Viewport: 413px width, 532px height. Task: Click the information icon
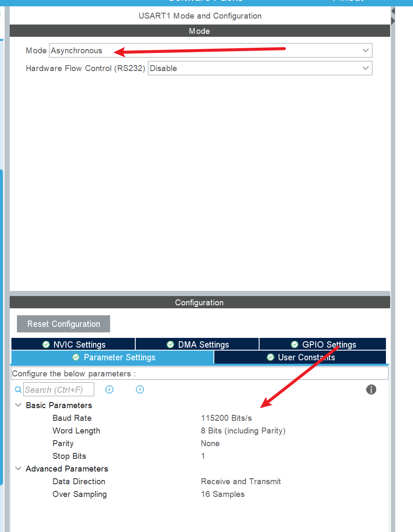[x=371, y=389]
